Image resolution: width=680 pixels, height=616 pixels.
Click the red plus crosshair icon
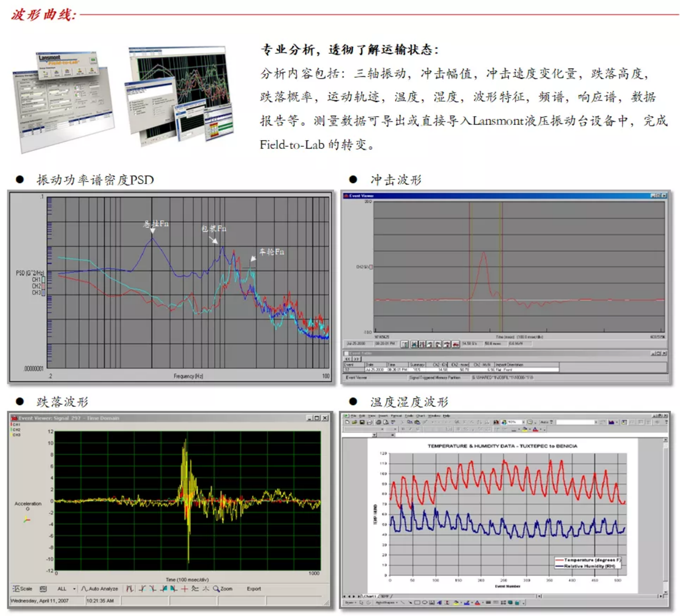pyautogui.click(x=185, y=589)
